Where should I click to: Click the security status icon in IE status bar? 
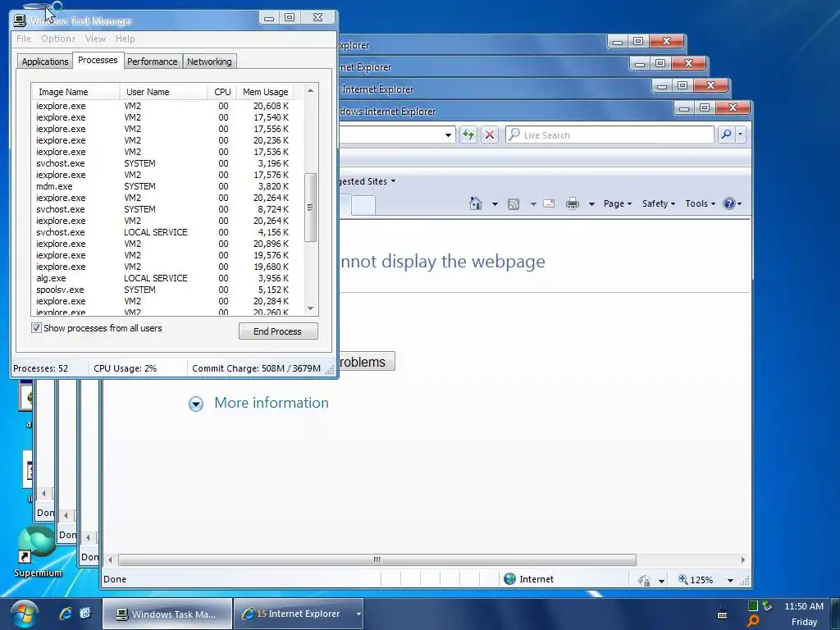pos(644,580)
